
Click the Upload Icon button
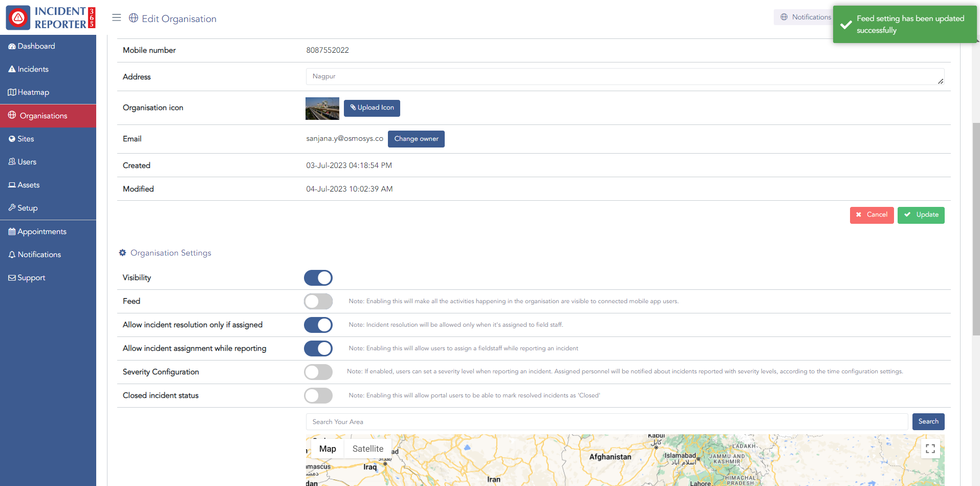(x=372, y=108)
